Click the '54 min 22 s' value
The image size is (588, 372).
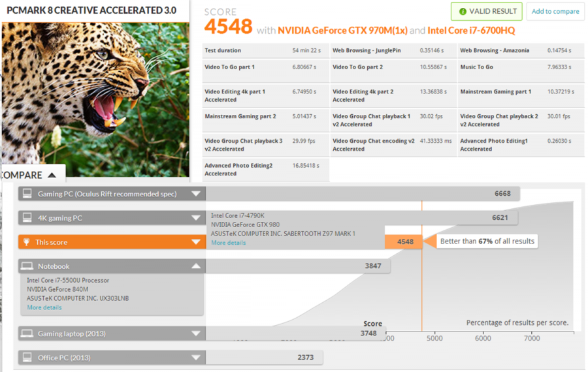click(306, 50)
